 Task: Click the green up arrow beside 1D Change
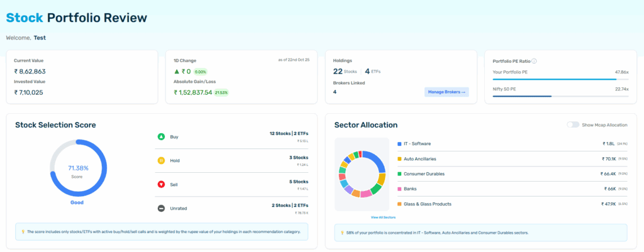[x=177, y=72]
